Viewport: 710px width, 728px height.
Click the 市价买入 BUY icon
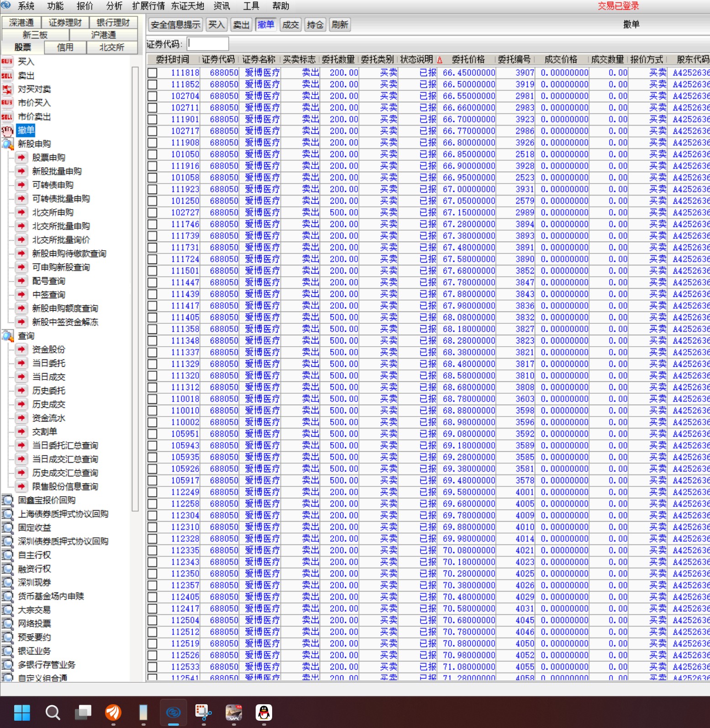7,103
